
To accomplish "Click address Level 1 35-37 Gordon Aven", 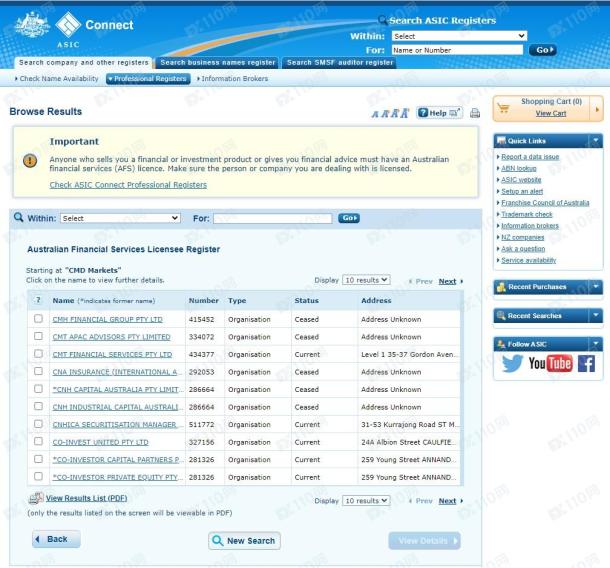I will 408,354.
